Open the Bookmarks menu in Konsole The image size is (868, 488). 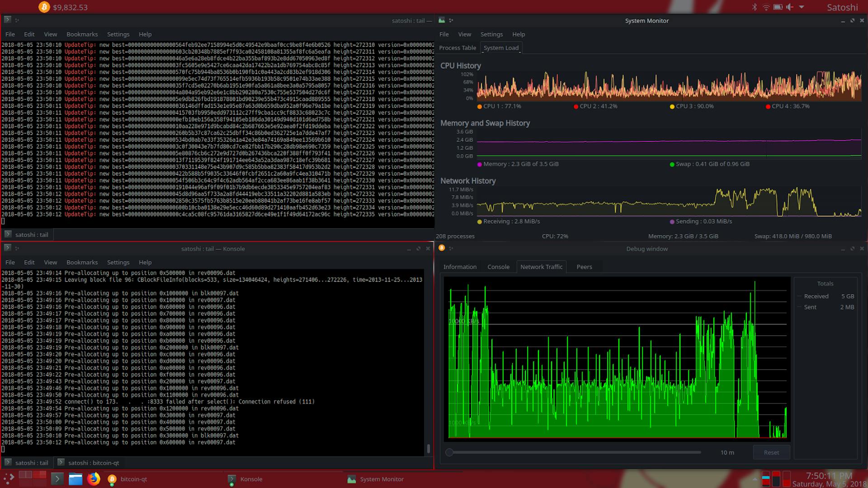coord(82,262)
